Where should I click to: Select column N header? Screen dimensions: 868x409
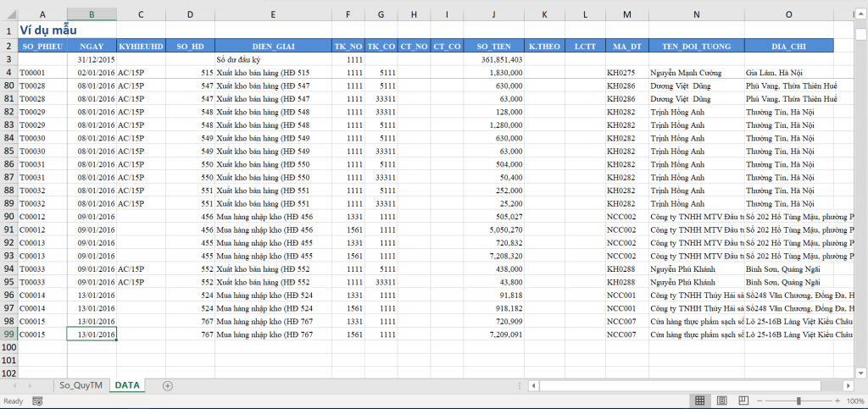pyautogui.click(x=697, y=14)
